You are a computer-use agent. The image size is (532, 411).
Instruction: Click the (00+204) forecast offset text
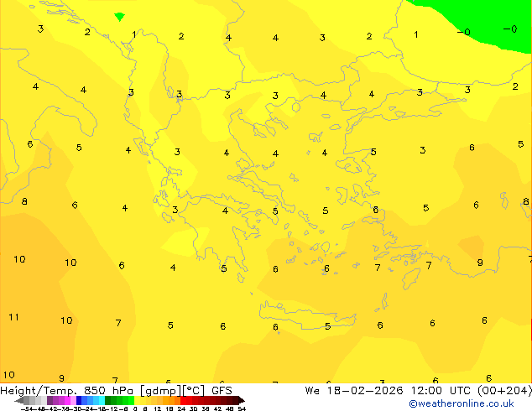[504, 391]
